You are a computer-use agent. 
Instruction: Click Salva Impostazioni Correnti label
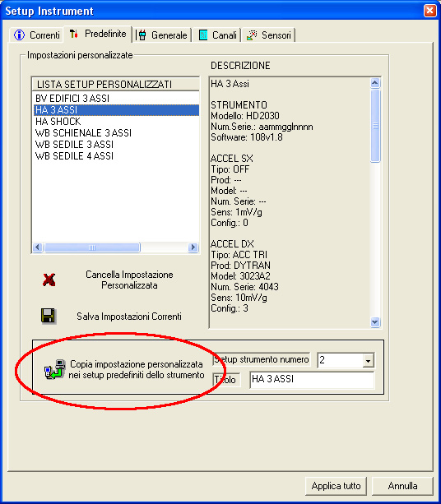[x=129, y=317]
